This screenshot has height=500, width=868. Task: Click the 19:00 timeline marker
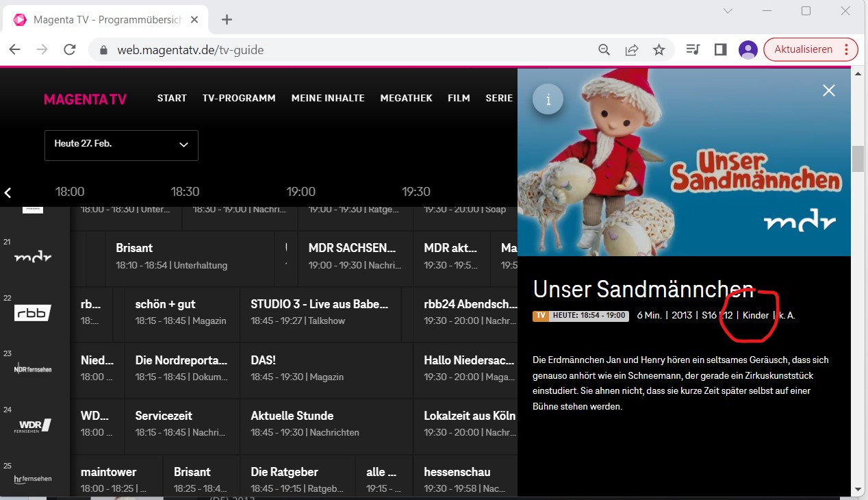tap(301, 192)
